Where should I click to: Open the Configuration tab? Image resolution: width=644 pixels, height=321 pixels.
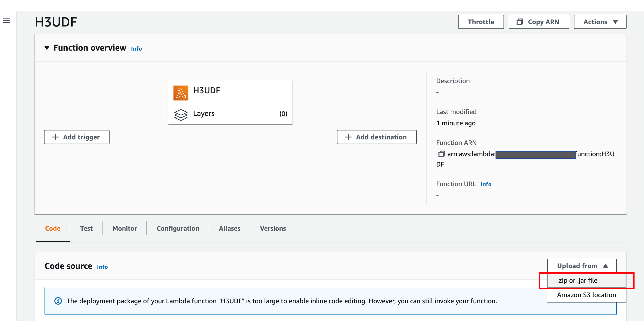[x=178, y=228]
